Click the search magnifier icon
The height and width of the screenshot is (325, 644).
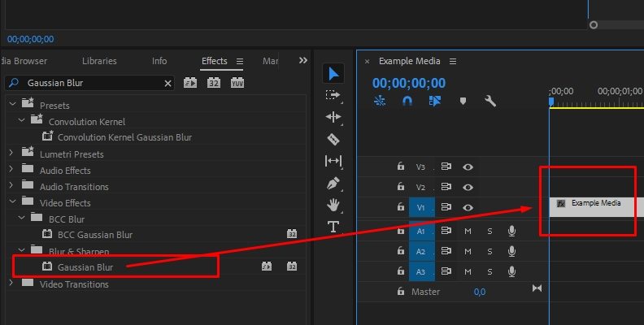(14, 83)
